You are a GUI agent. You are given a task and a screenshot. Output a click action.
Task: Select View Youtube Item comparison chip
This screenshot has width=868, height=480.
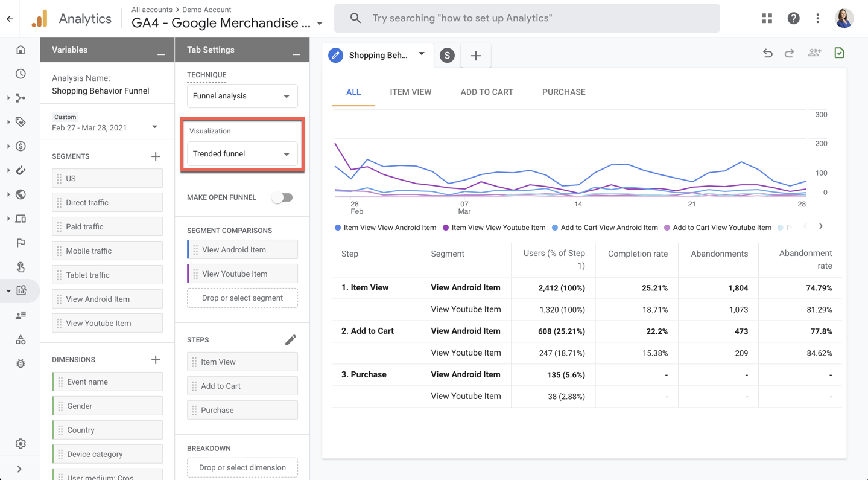pyautogui.click(x=242, y=274)
